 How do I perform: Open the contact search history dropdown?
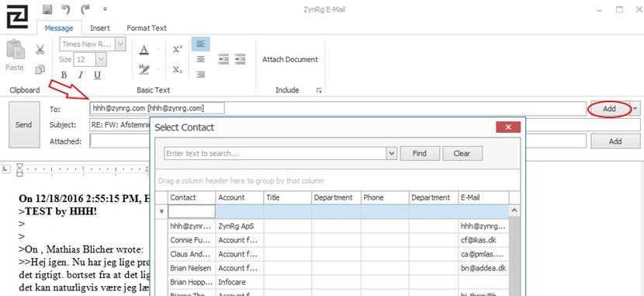pos(391,153)
